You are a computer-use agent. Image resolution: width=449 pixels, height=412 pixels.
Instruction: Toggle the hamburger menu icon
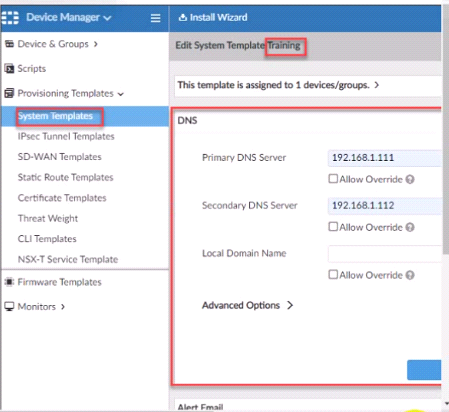coord(155,18)
